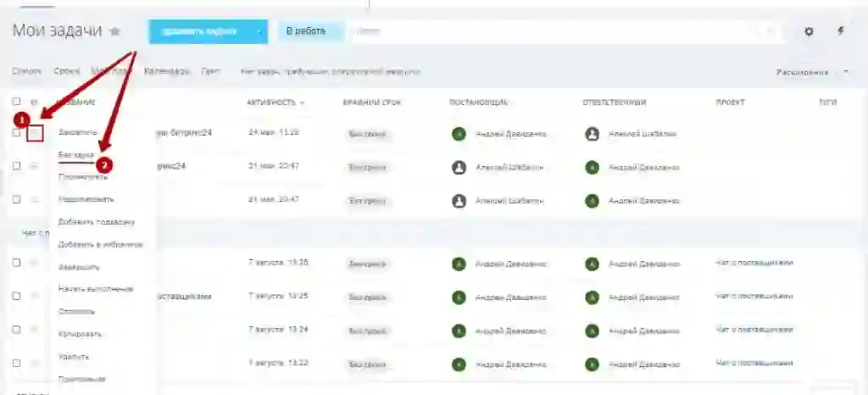Open the column settings gear in table header
This screenshot has height=395, width=868.
click(x=34, y=103)
